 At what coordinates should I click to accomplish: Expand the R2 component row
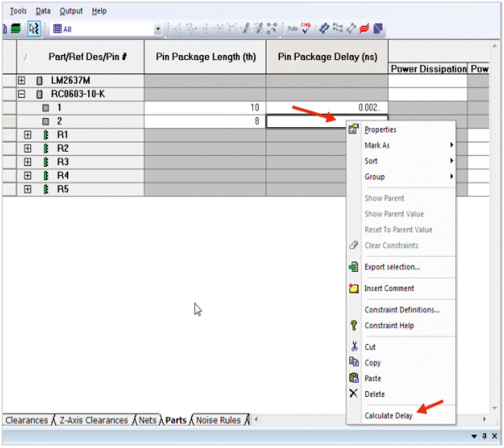point(27,148)
